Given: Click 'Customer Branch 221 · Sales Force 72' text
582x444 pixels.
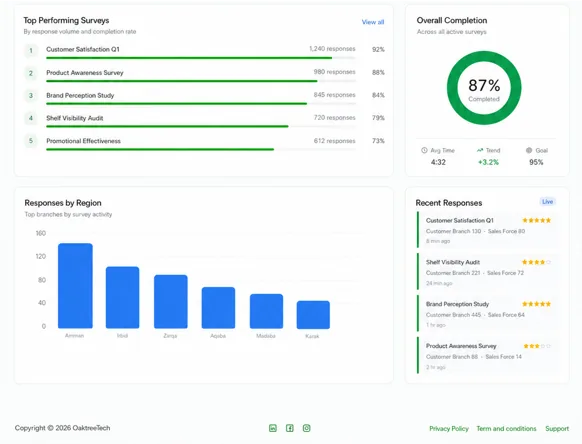Looking at the screenshot, I should click(x=475, y=273).
